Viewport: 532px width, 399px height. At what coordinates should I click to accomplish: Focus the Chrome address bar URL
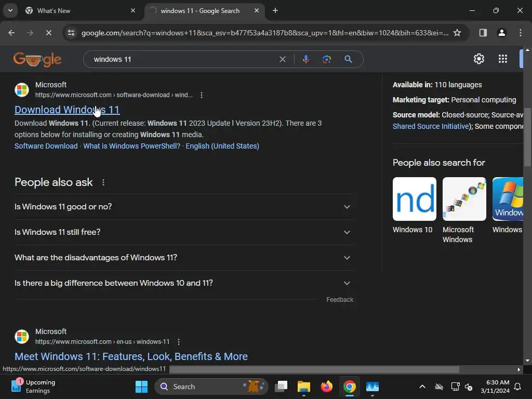pos(264,33)
